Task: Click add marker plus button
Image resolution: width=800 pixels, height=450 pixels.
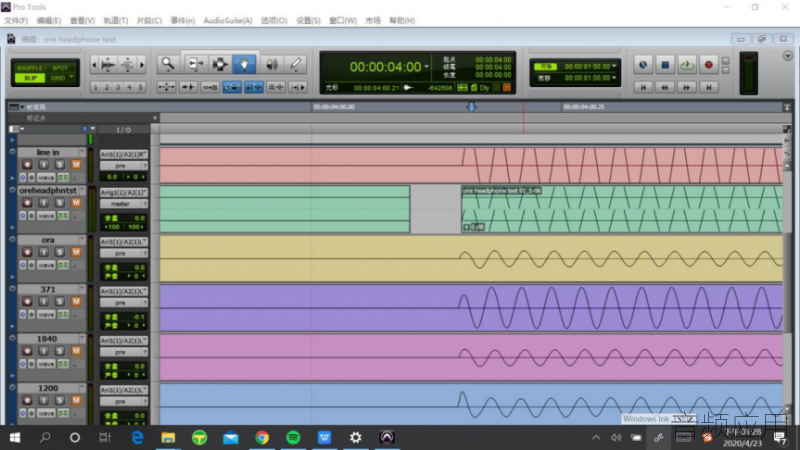Action: point(155,118)
